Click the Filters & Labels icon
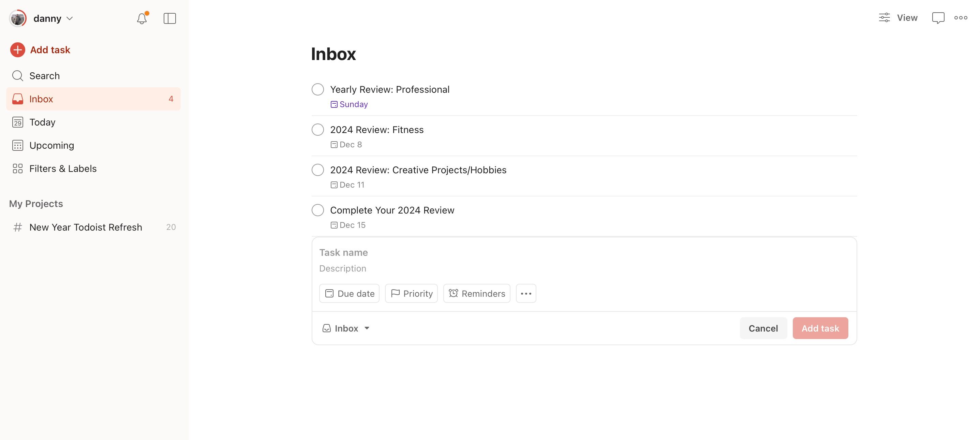This screenshot has height=440, width=980. click(17, 168)
